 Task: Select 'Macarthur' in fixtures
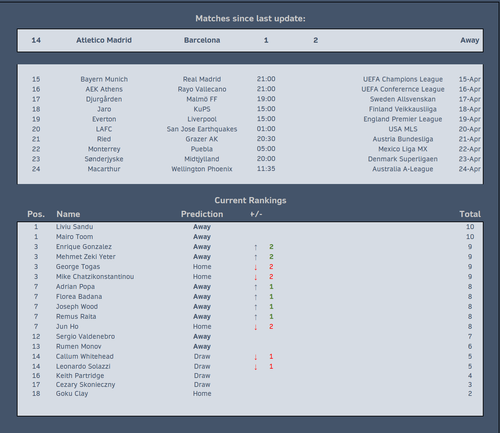tap(104, 169)
